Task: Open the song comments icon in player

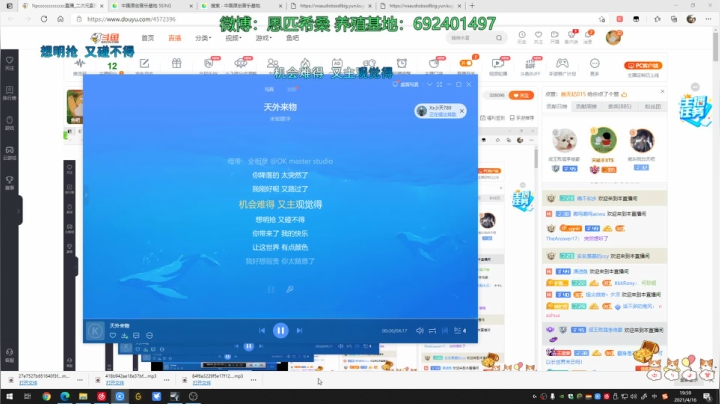Action: click(x=136, y=336)
